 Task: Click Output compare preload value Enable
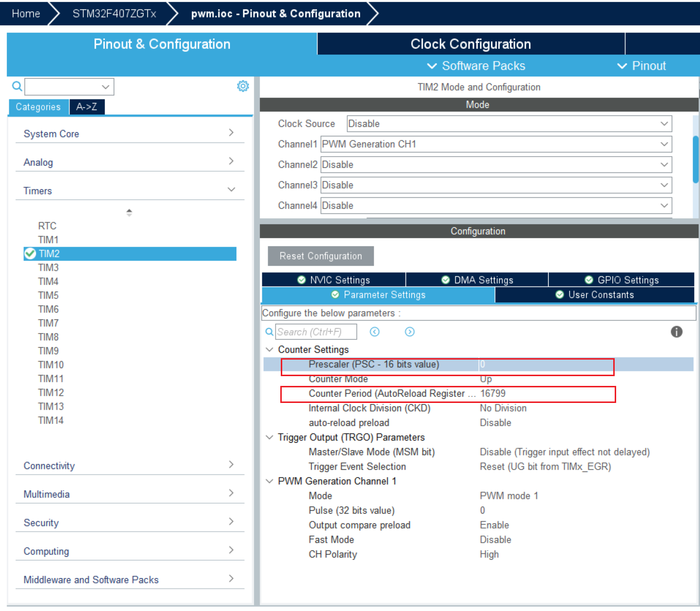pyautogui.click(x=494, y=525)
